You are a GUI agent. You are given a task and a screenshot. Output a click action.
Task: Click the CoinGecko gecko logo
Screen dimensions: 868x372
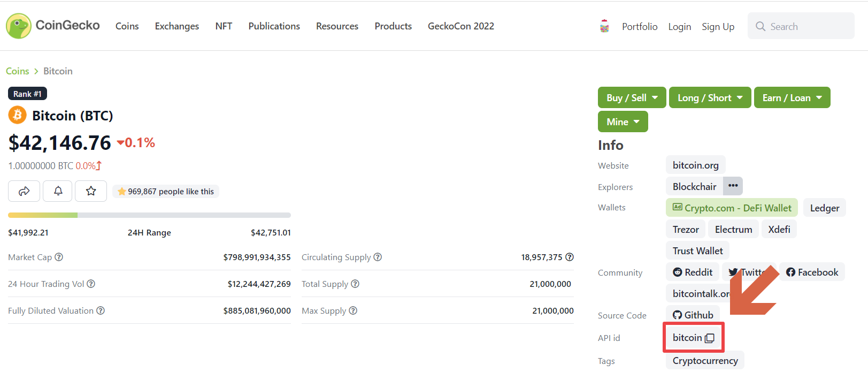point(19,26)
